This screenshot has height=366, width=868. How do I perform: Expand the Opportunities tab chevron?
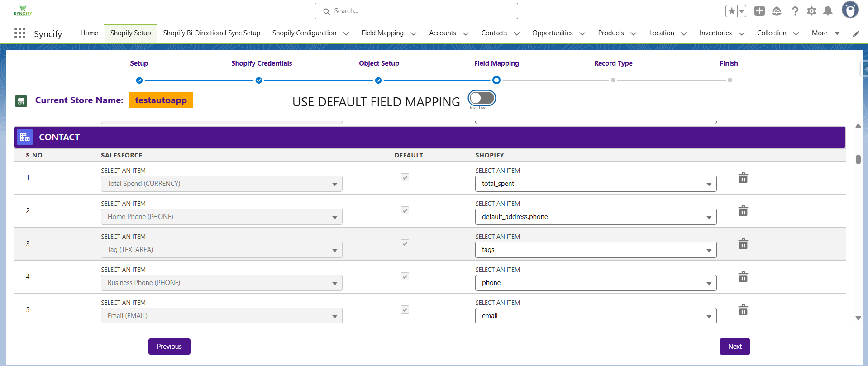coord(582,33)
